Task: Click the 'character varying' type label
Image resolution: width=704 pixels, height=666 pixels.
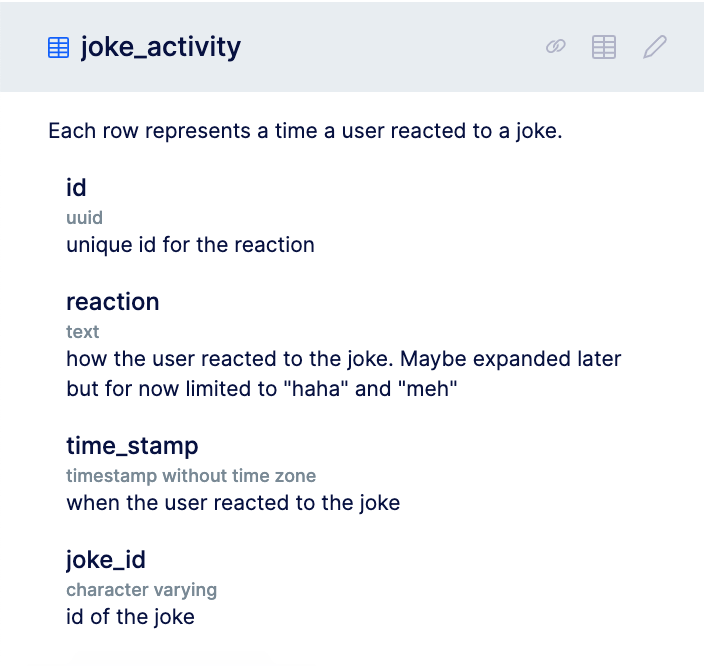Action: (x=141, y=589)
